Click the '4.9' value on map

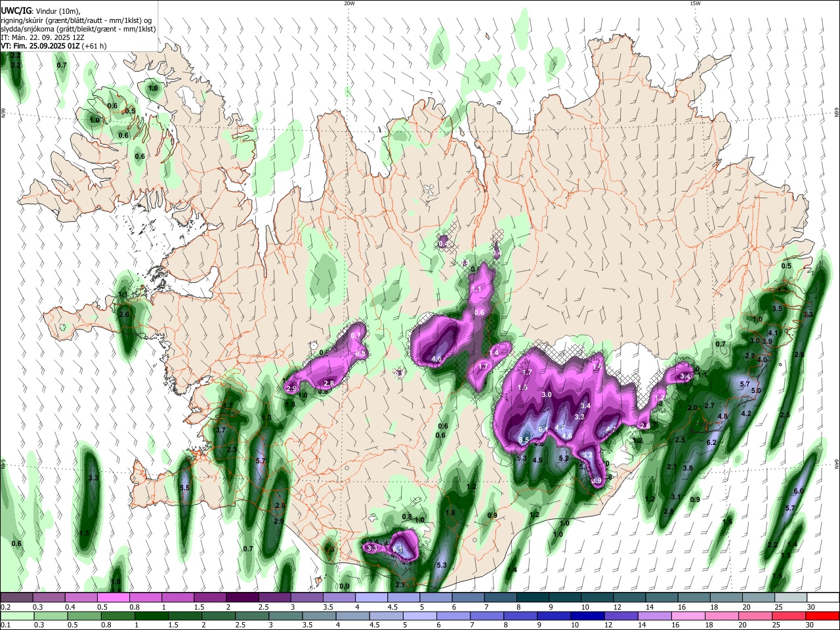tap(537, 460)
